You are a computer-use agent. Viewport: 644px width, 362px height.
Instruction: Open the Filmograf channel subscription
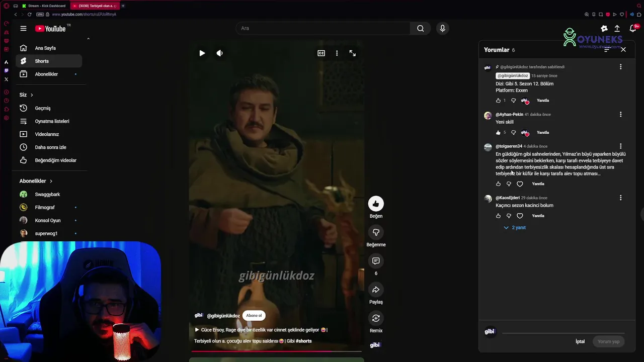pos(48,208)
